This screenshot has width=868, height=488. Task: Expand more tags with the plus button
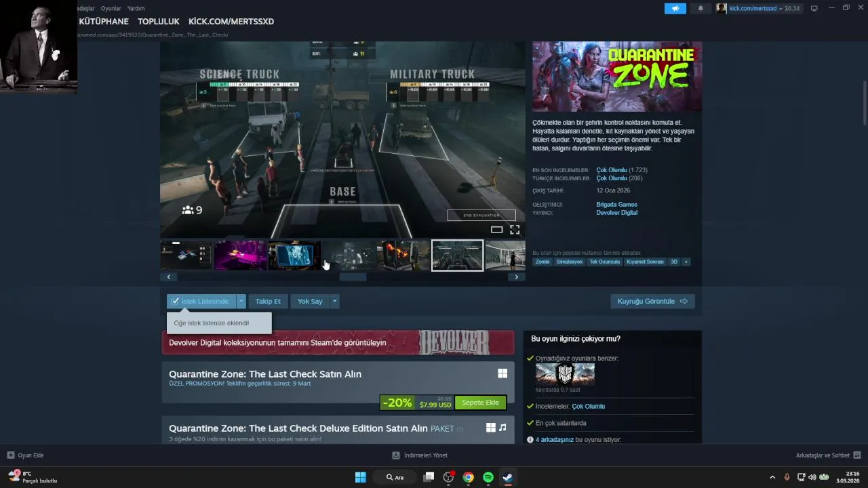click(x=686, y=262)
